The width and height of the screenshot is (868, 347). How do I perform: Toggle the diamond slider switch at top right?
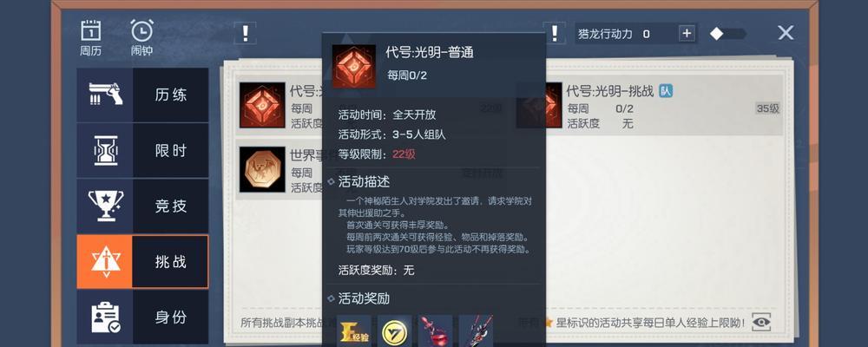[728, 34]
